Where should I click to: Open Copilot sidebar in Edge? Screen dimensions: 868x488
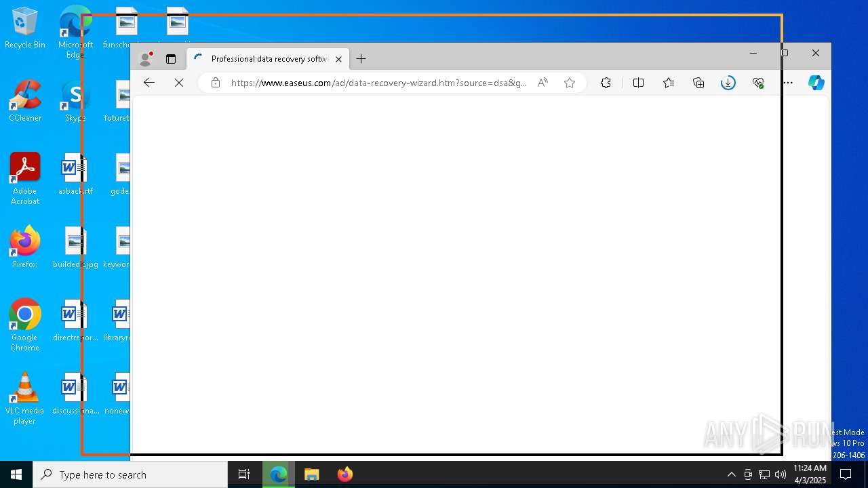click(x=816, y=83)
